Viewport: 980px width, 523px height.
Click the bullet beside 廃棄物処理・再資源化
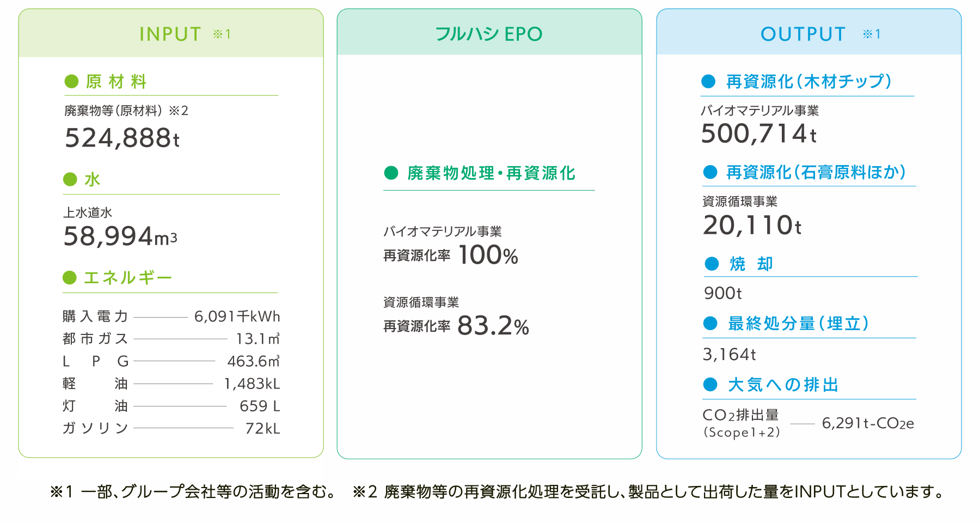tap(391, 173)
